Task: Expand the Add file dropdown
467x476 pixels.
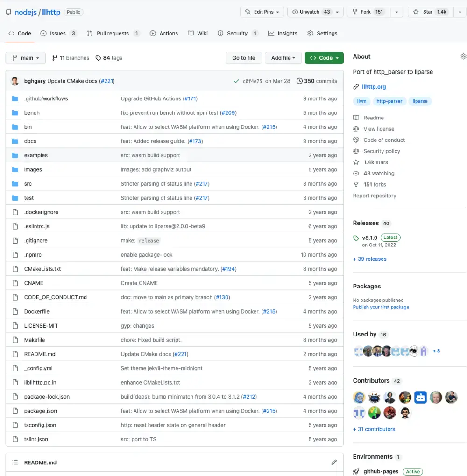Action: tap(283, 58)
